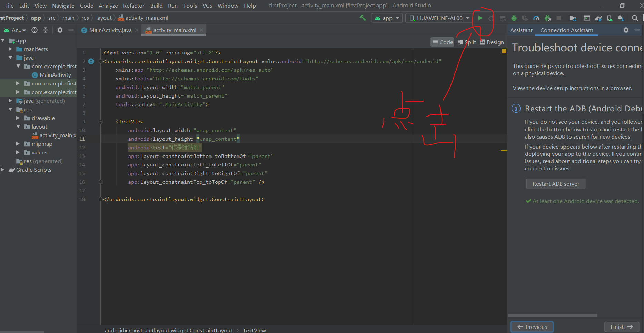Run the app on HUAWEI INE-AL00

coord(480,18)
